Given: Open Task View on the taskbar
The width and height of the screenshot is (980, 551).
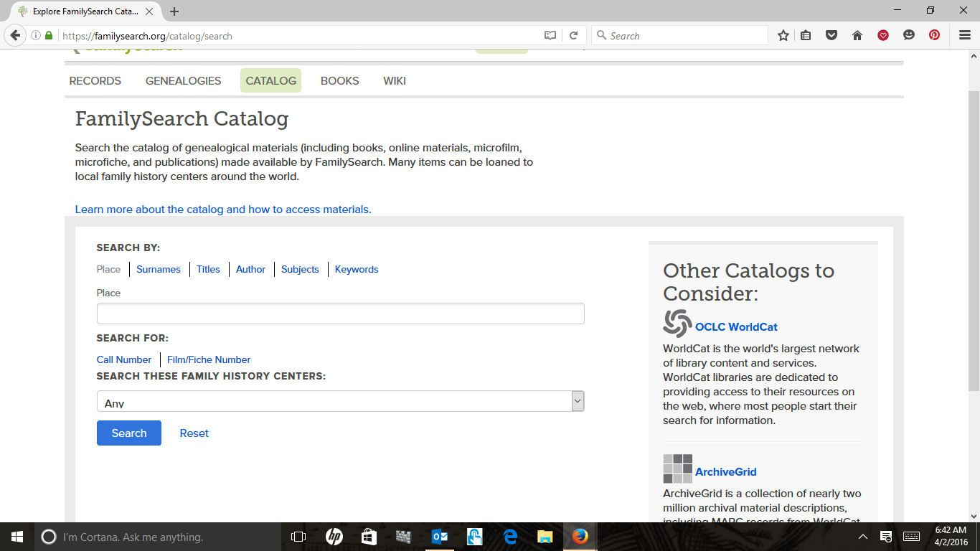Looking at the screenshot, I should point(298,537).
